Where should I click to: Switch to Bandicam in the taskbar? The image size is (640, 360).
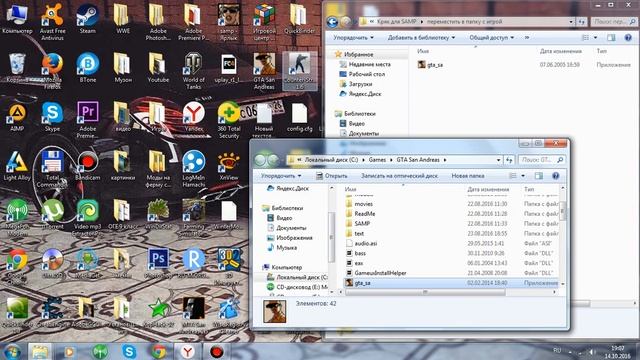click(x=217, y=351)
